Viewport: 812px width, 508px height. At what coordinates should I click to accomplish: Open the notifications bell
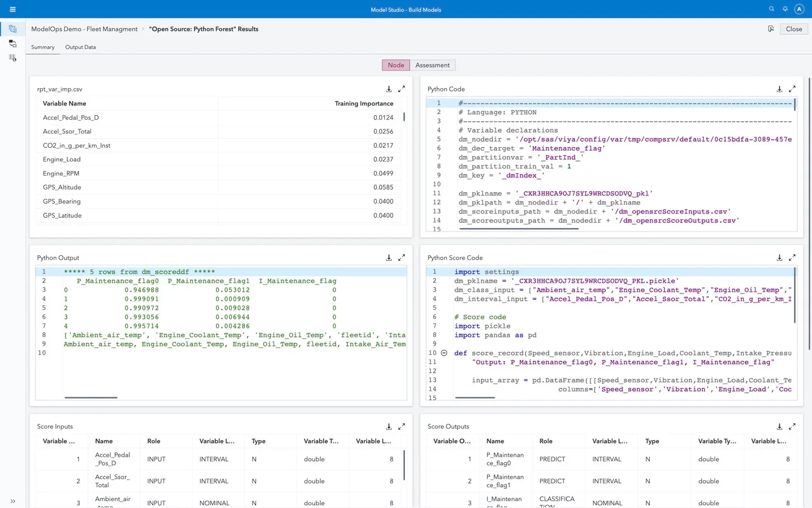(x=785, y=9)
